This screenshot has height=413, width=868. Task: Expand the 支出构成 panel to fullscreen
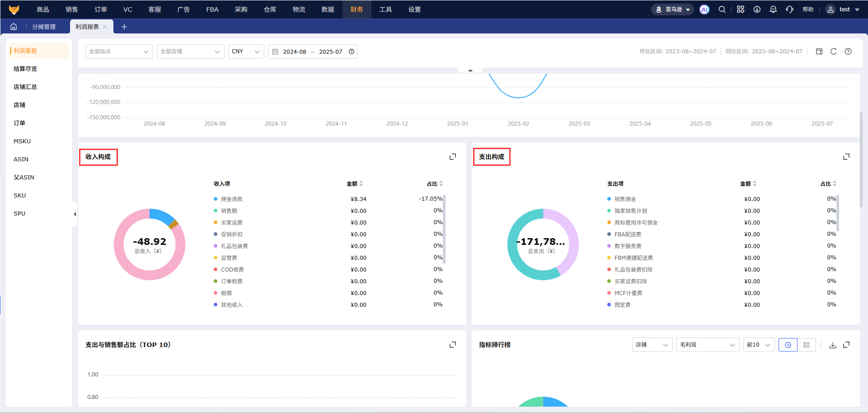coord(846,157)
